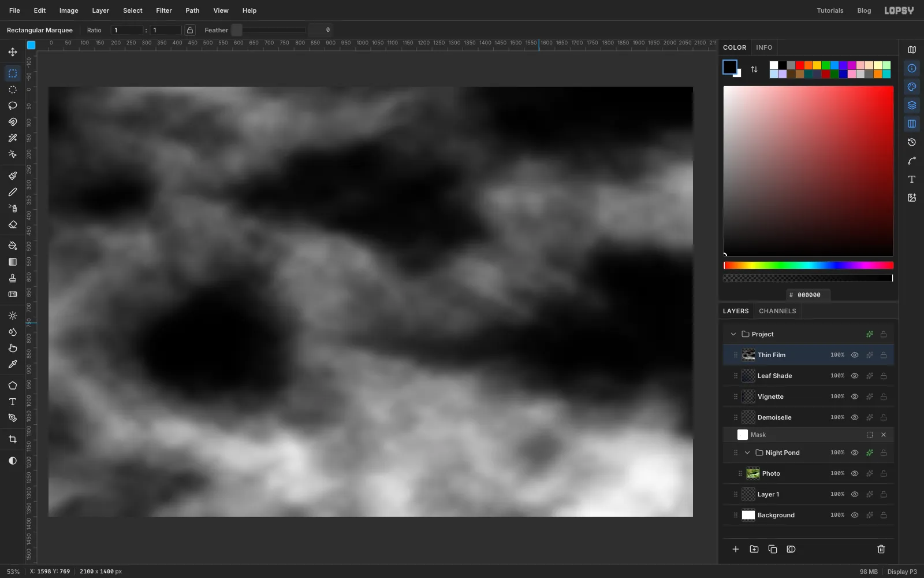This screenshot has height=578, width=924.
Task: Remove the mask with the X button
Action: (x=884, y=435)
